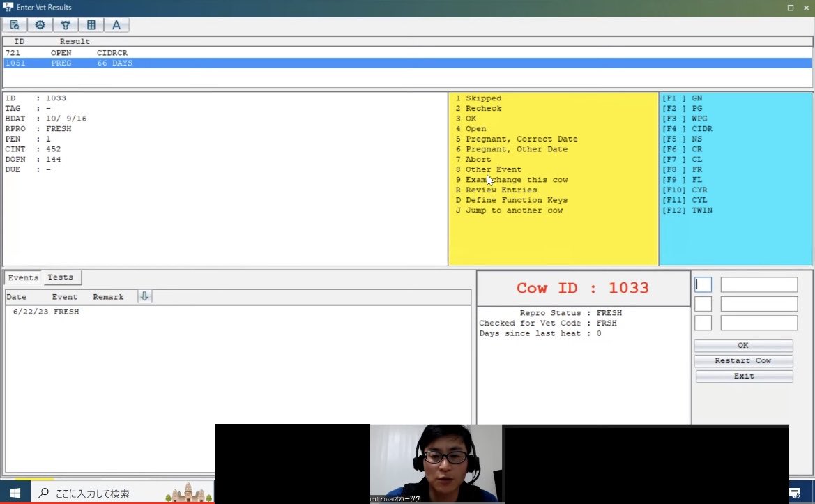The height and width of the screenshot is (504, 815).
Task: Click the Remark column header
Action: [x=108, y=297]
